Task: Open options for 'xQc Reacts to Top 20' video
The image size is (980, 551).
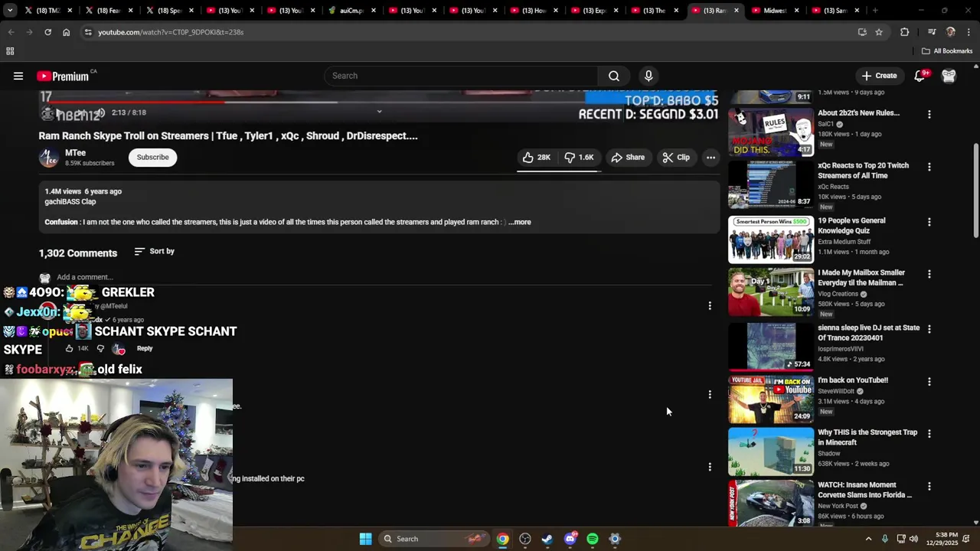Action: coord(929,167)
